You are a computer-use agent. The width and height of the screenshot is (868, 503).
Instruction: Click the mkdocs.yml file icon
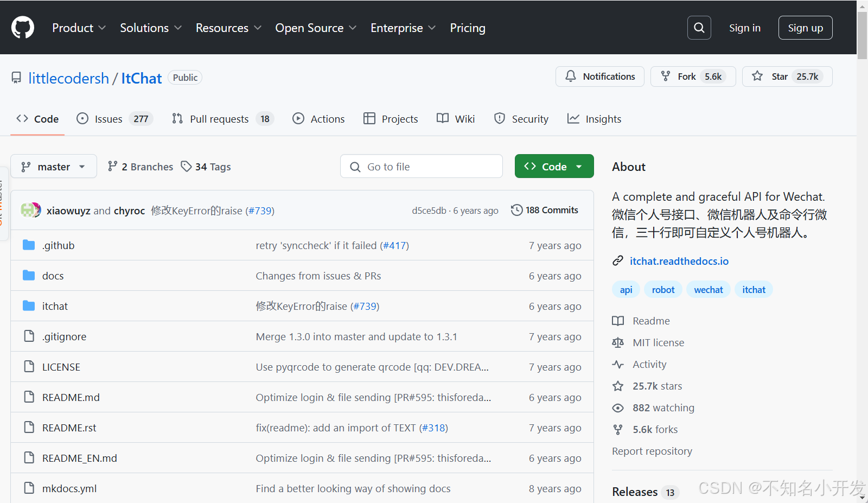click(29, 488)
